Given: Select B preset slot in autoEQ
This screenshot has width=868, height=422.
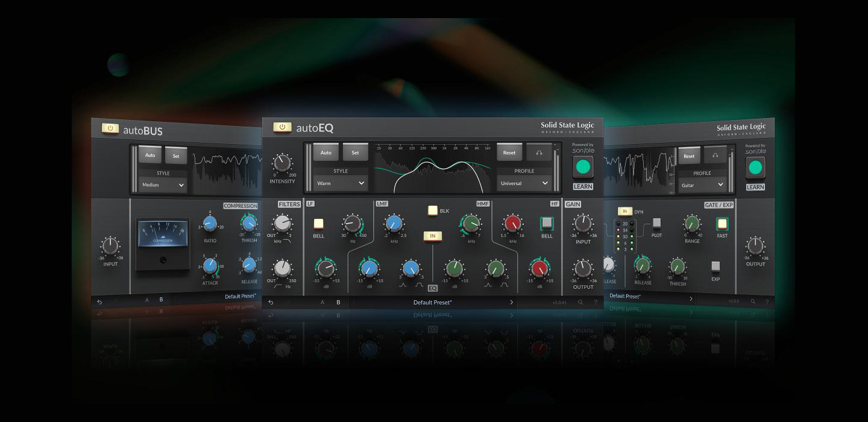Looking at the screenshot, I should click(x=338, y=303).
